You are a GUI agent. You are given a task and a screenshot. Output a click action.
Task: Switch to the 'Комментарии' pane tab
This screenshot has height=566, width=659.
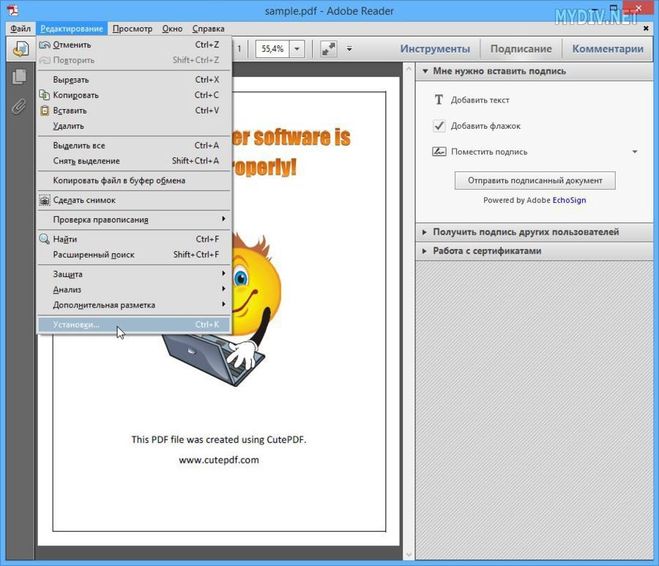tap(608, 49)
